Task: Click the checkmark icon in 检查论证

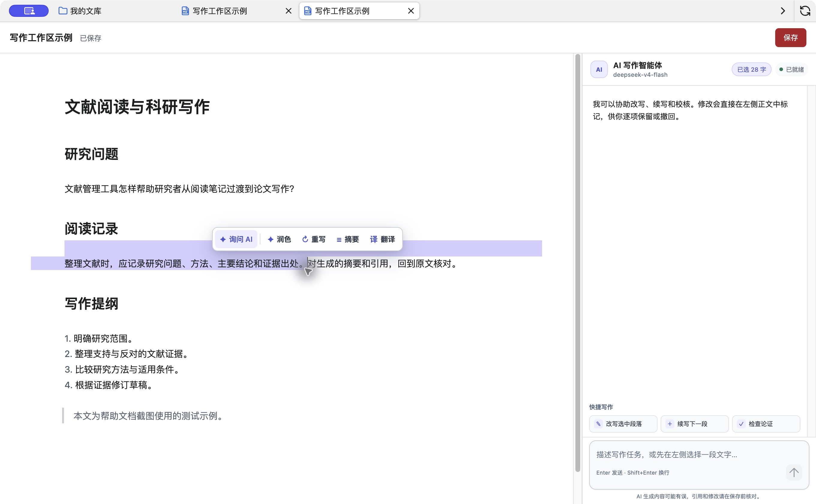Action: (741, 424)
